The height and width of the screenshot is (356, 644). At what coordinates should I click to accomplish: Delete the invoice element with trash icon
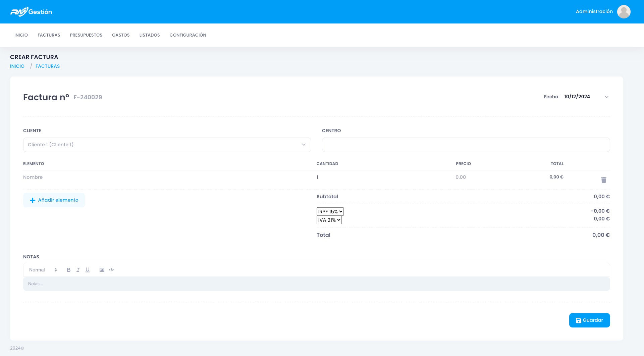coord(604,180)
